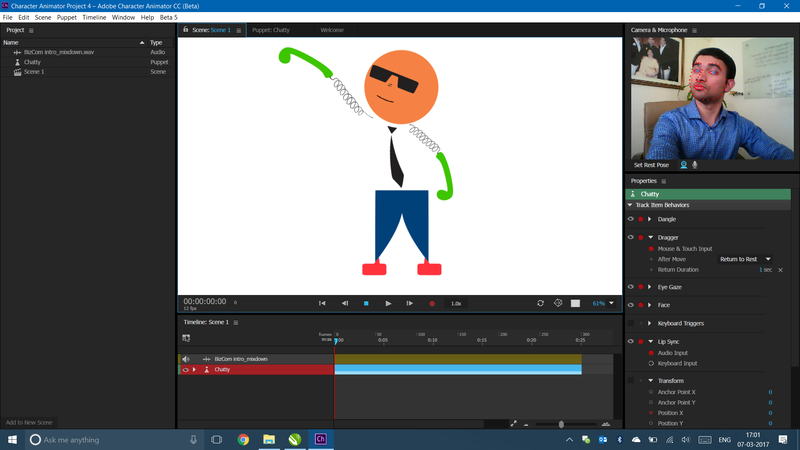Screen dimensions: 800x450
Task: Open the After Move 'Return to Rest' dropdown
Action: [x=745, y=259]
